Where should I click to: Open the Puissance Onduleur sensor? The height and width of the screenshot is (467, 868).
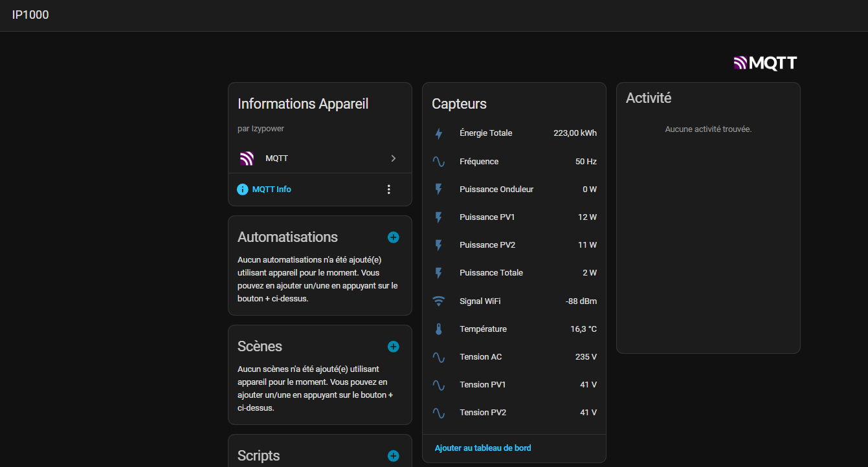(x=496, y=190)
